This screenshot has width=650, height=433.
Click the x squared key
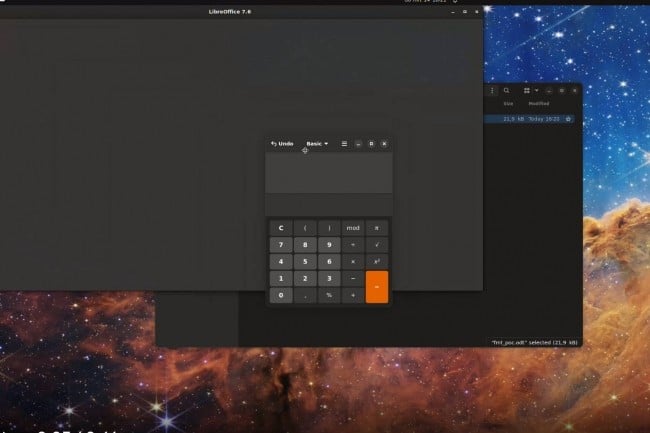click(x=377, y=262)
